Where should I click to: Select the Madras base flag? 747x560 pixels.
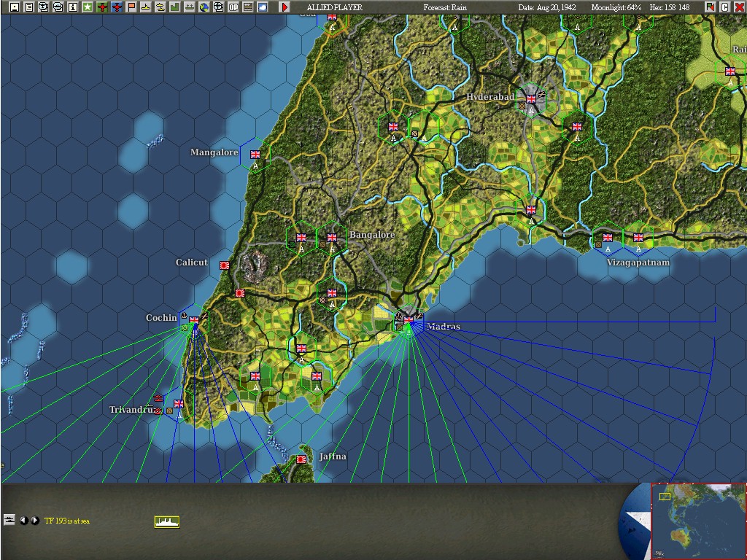(x=409, y=320)
